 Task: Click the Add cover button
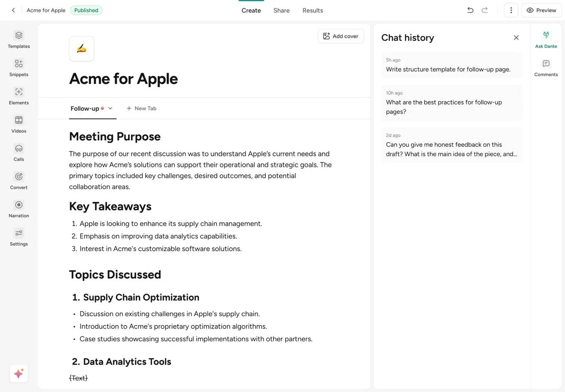coord(341,36)
